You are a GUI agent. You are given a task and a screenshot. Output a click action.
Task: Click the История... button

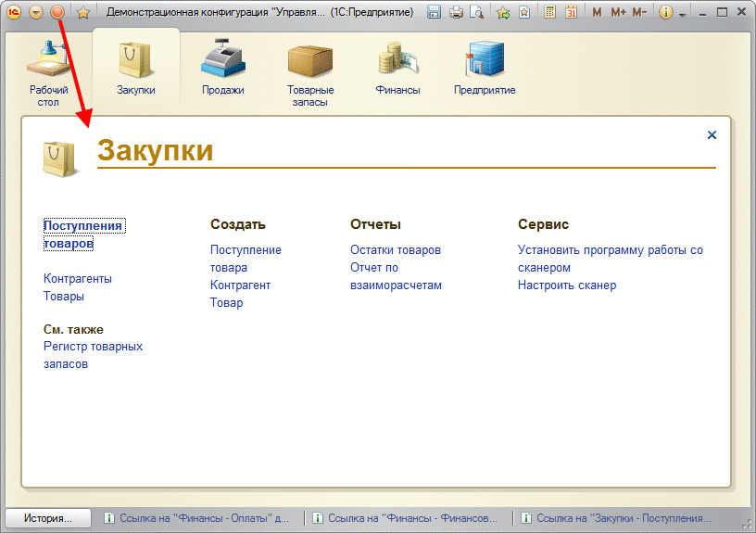coord(48,518)
